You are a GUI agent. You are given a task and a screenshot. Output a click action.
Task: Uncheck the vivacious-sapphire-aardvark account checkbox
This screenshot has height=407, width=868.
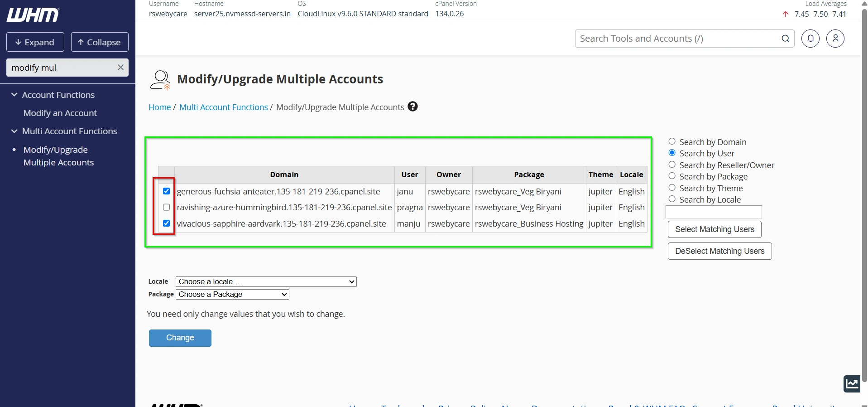(x=166, y=223)
